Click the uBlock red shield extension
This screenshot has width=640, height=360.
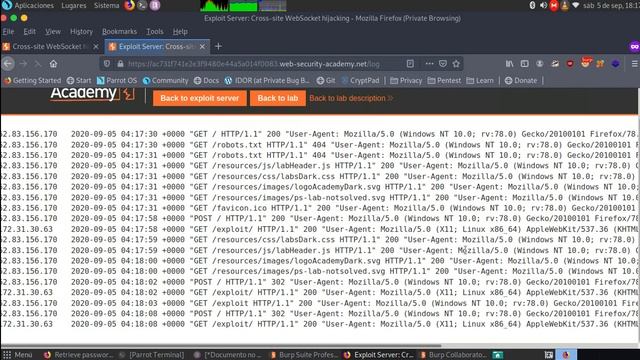(x=570, y=64)
